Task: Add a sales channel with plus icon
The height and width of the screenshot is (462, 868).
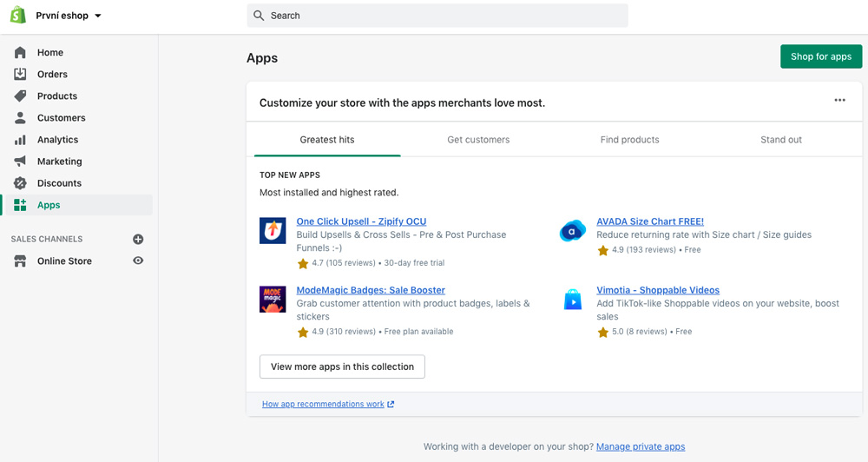Action: 138,240
